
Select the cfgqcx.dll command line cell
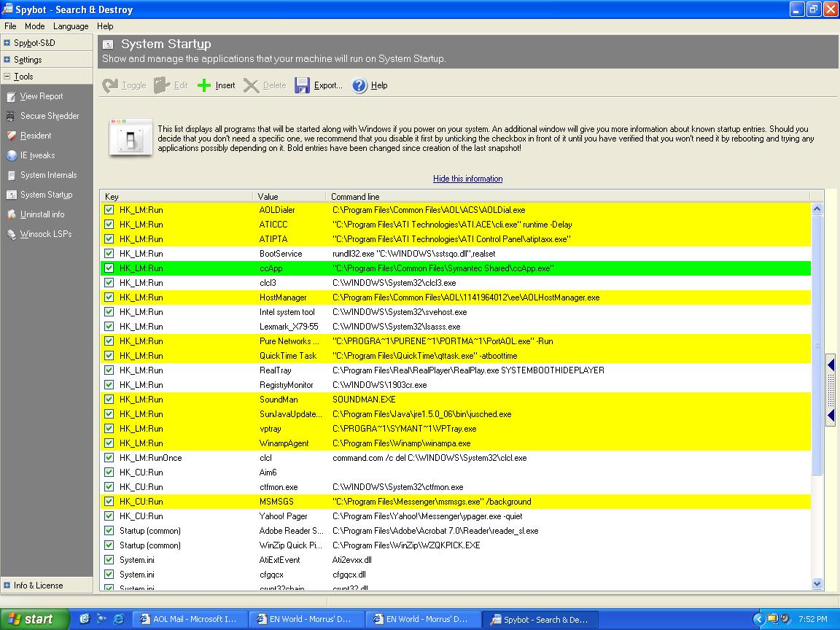point(349,575)
